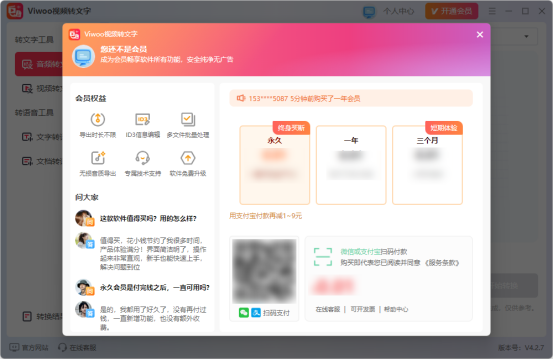Click the monitor avatar icon in dialog header

[84, 56]
